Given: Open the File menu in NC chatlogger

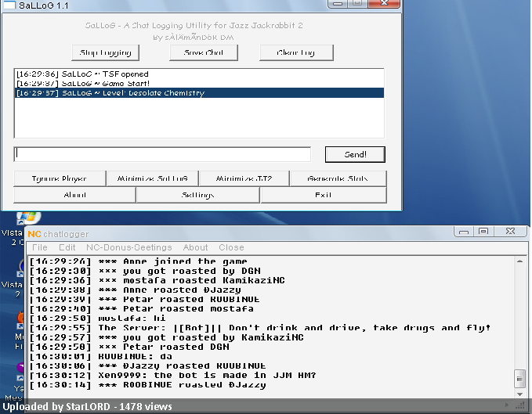Looking at the screenshot, I should pos(40,247).
